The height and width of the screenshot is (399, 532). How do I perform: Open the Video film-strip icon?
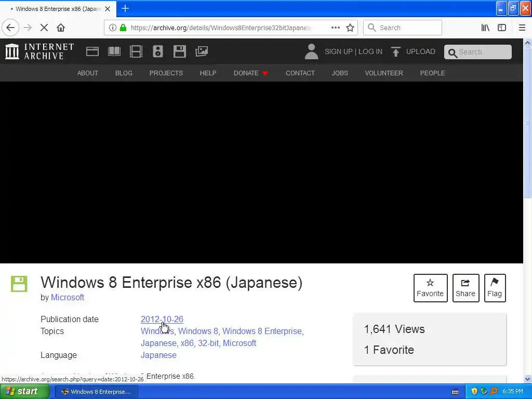pos(136,51)
